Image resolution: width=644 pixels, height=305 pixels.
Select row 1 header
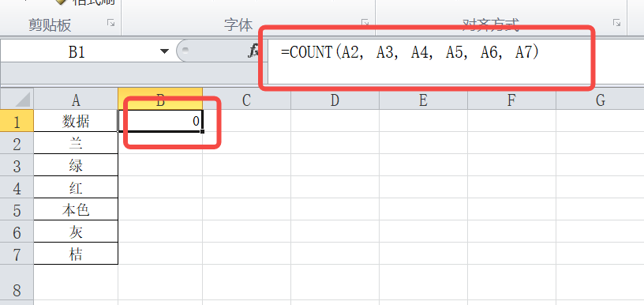point(17,121)
